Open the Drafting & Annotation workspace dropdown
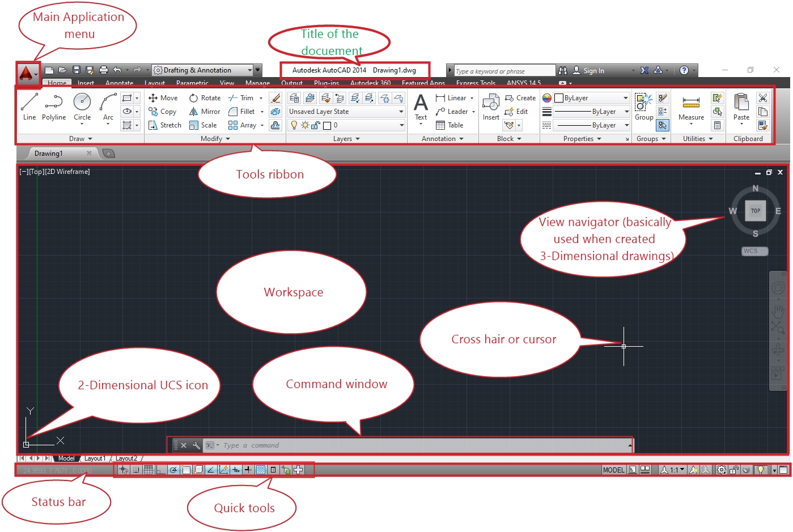 [x=203, y=70]
